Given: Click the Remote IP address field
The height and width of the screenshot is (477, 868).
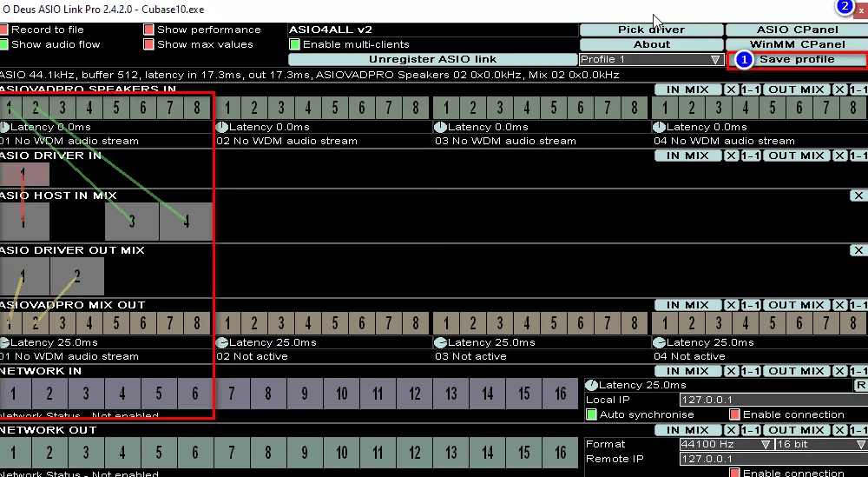Looking at the screenshot, I should (773, 460).
